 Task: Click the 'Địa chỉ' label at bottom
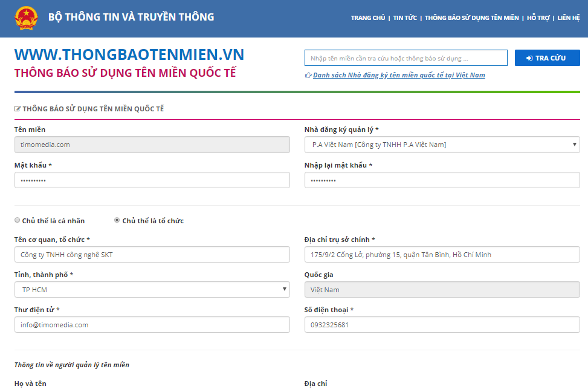click(x=315, y=384)
